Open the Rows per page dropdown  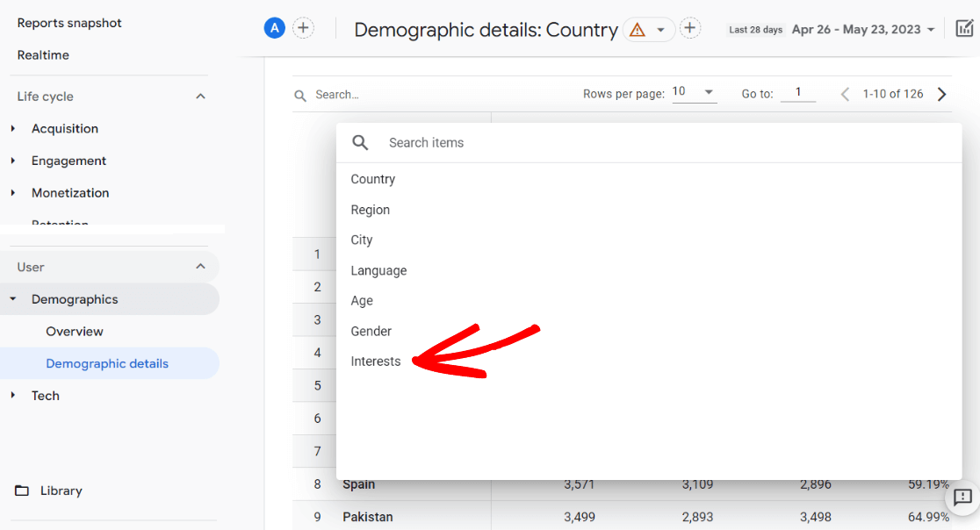click(x=694, y=92)
